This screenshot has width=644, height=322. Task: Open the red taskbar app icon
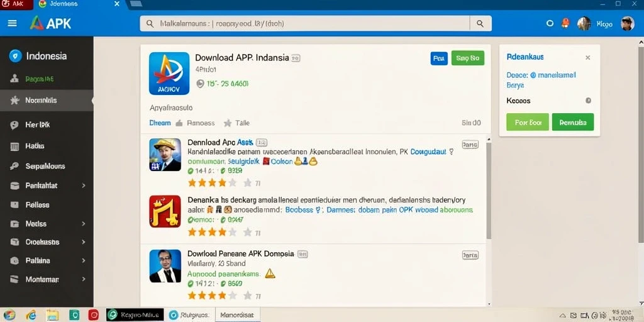coord(94,315)
